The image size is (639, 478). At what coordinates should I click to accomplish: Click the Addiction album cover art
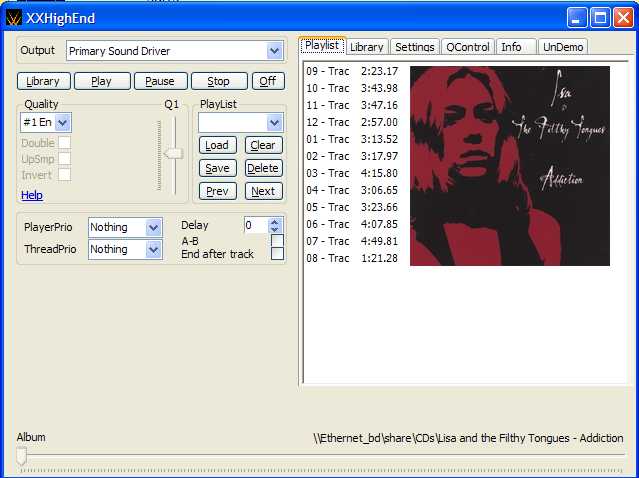click(510, 166)
